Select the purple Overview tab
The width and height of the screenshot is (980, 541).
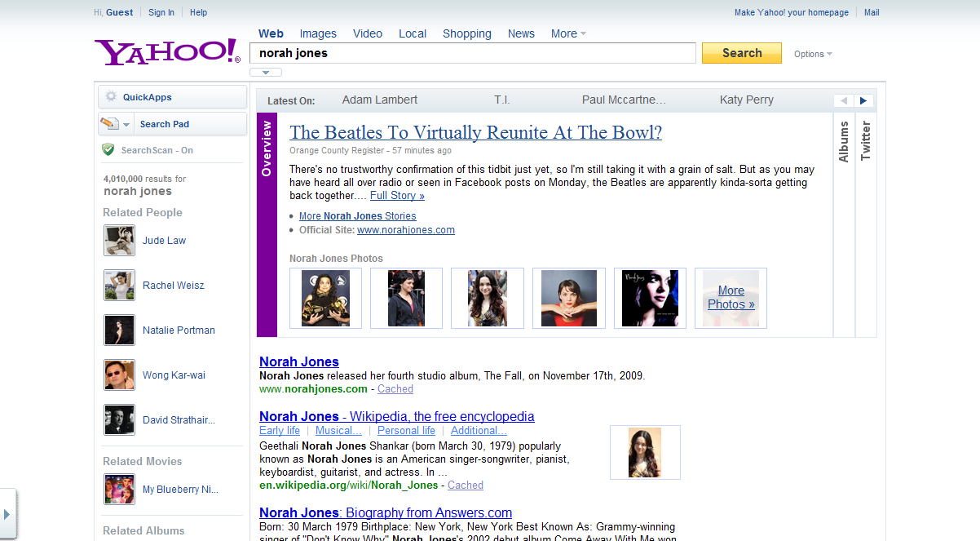pos(267,225)
